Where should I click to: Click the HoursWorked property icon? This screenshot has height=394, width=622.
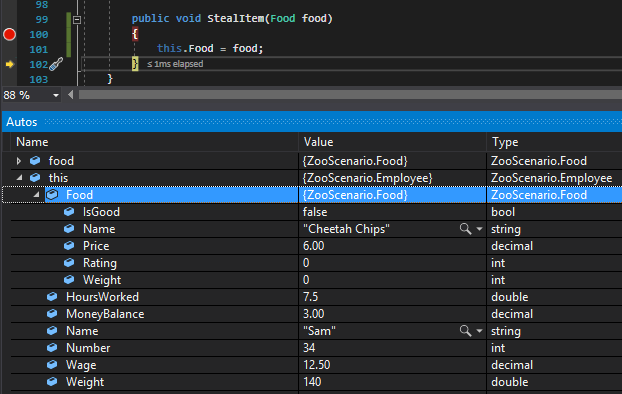tap(52, 297)
